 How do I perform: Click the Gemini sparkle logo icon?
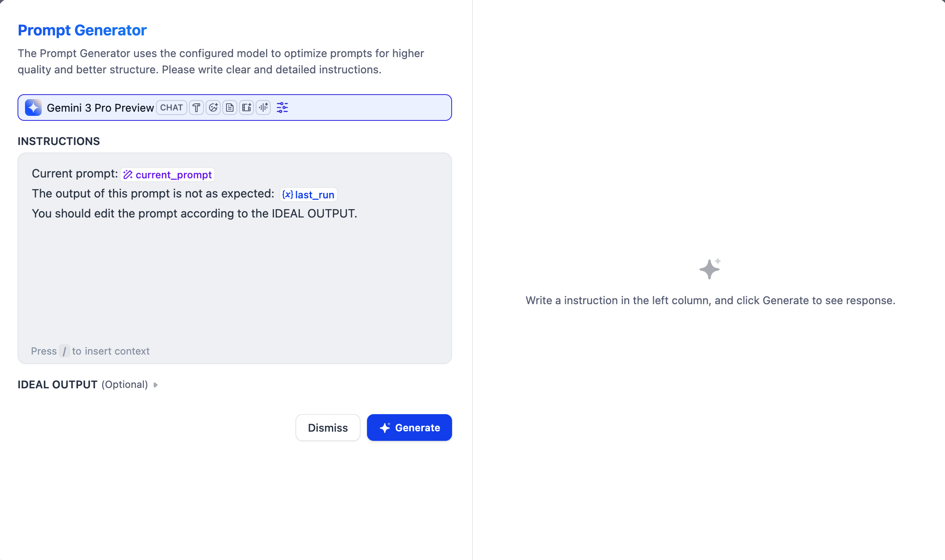pyautogui.click(x=33, y=107)
